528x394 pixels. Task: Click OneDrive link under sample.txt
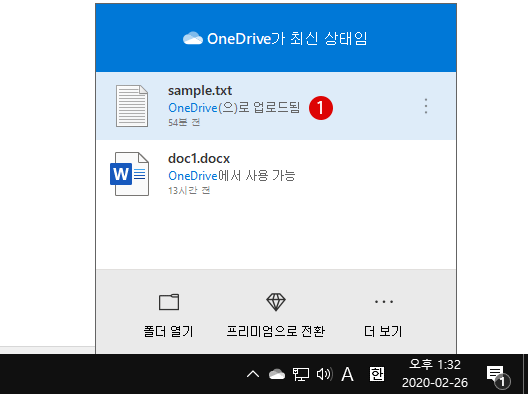(x=193, y=108)
